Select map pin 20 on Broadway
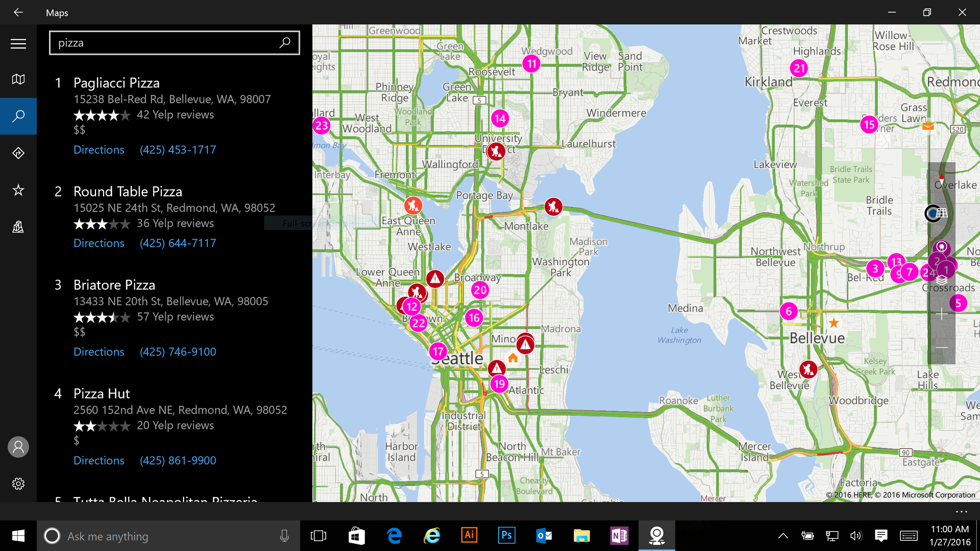Viewport: 980px width, 551px height. (x=480, y=290)
